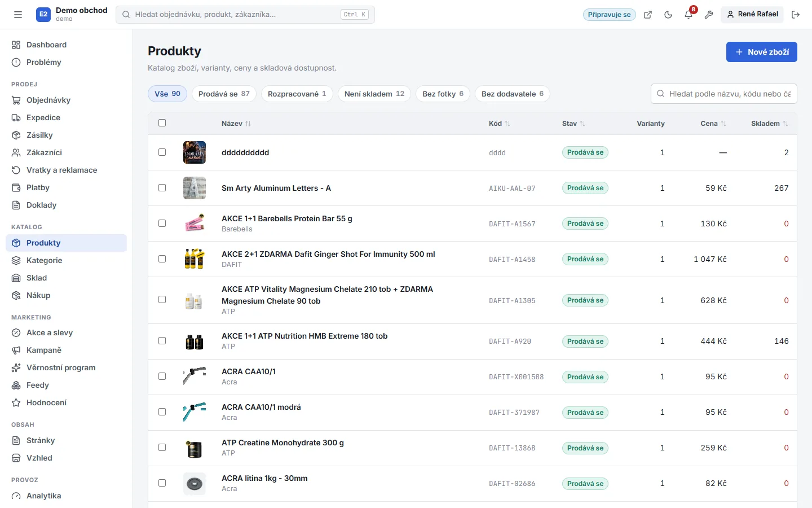
Task: Open the hamburger sidebar menu
Action: [18, 15]
